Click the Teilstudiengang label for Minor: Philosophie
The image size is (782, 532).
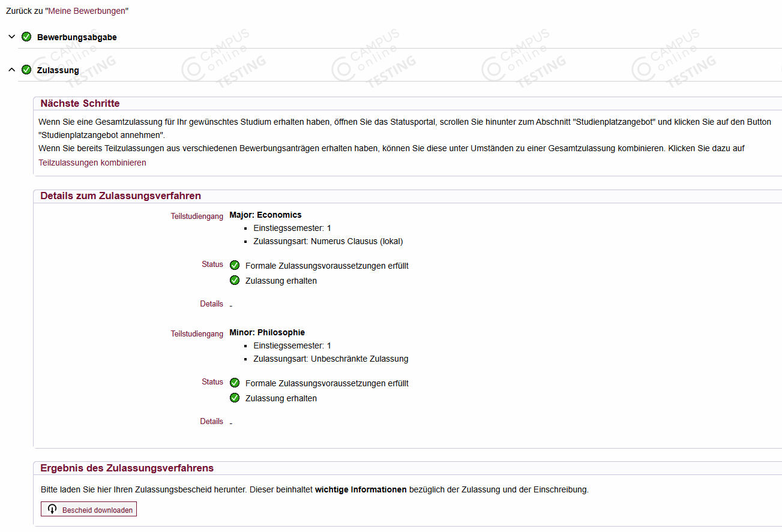197,334
